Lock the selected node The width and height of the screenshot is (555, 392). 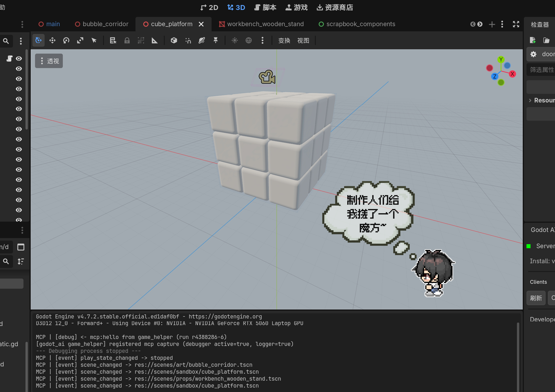pos(127,40)
